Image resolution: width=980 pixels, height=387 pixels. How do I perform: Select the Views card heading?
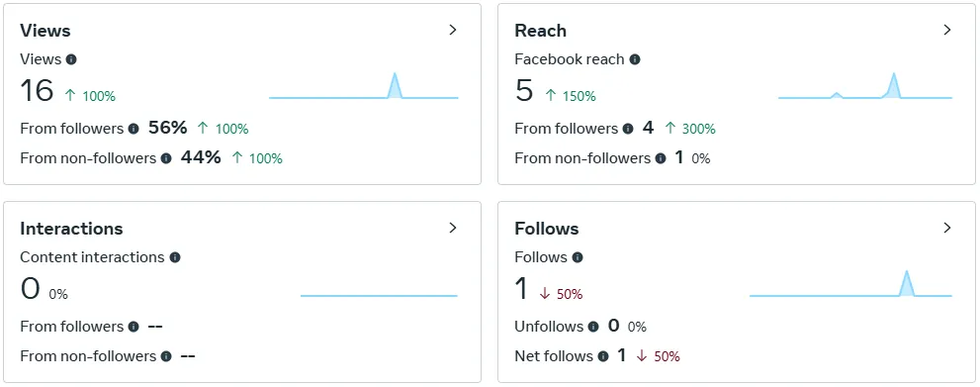[x=45, y=31]
